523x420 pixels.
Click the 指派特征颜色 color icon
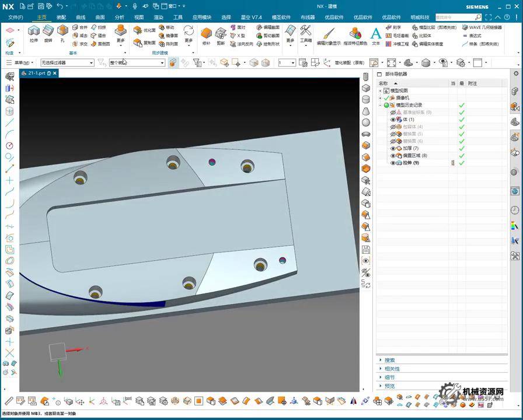pyautogui.click(x=355, y=35)
